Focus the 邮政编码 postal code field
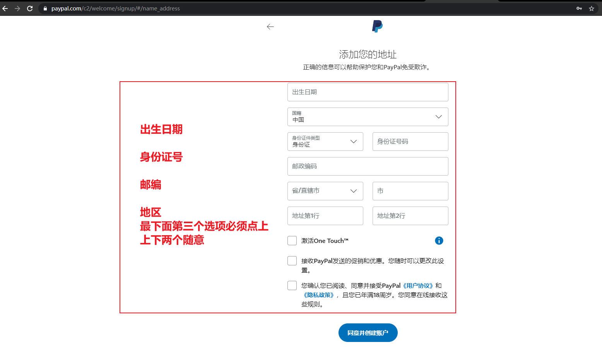This screenshot has height=364, width=602. click(368, 166)
